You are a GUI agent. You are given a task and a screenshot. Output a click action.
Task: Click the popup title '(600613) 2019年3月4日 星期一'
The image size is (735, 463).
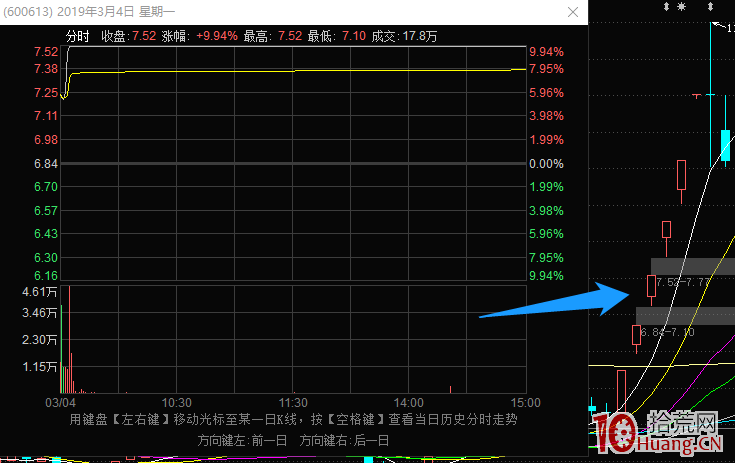click(89, 12)
